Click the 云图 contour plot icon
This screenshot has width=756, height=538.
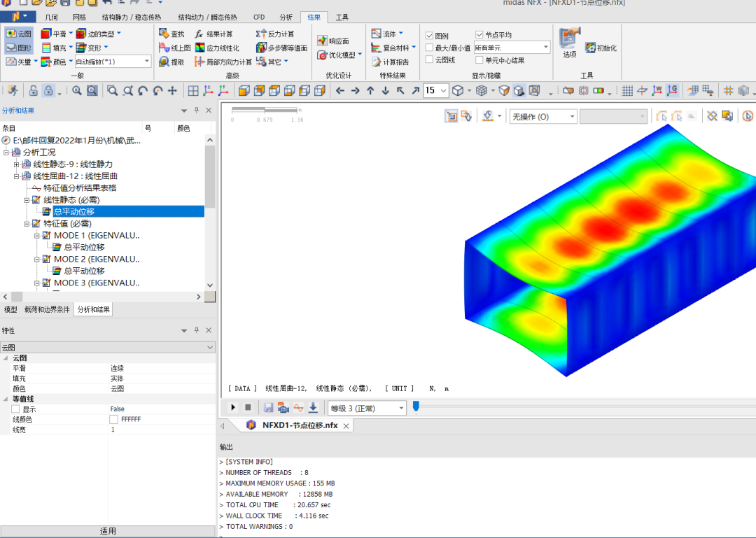[x=18, y=34]
